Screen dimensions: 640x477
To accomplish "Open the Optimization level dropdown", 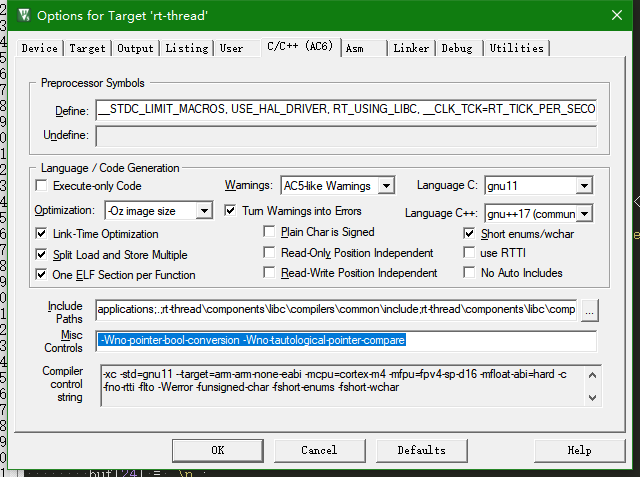I will coord(204,211).
